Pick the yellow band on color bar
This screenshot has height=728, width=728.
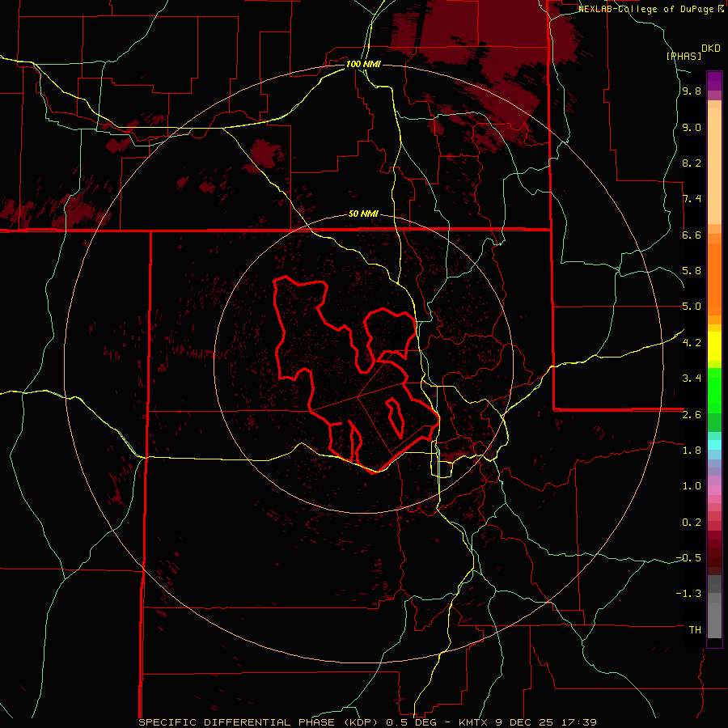(x=714, y=346)
